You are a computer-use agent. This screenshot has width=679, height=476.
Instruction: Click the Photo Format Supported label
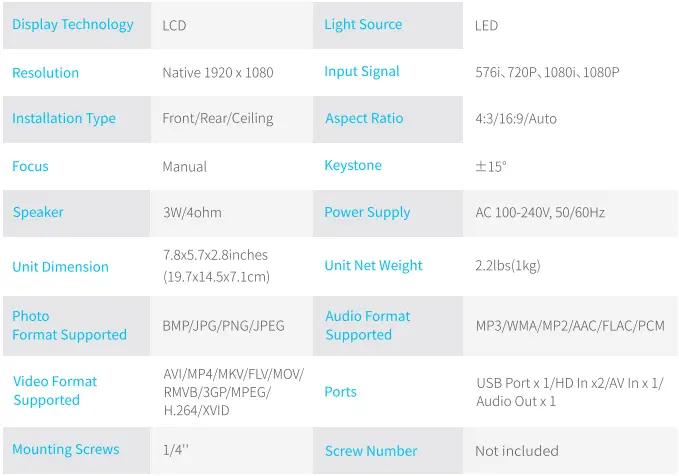(x=69, y=326)
